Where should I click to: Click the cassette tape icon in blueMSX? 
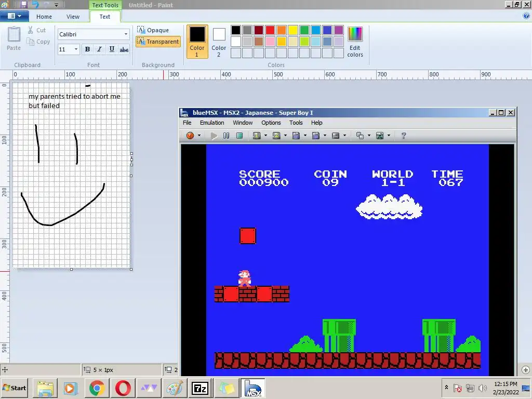(336, 136)
